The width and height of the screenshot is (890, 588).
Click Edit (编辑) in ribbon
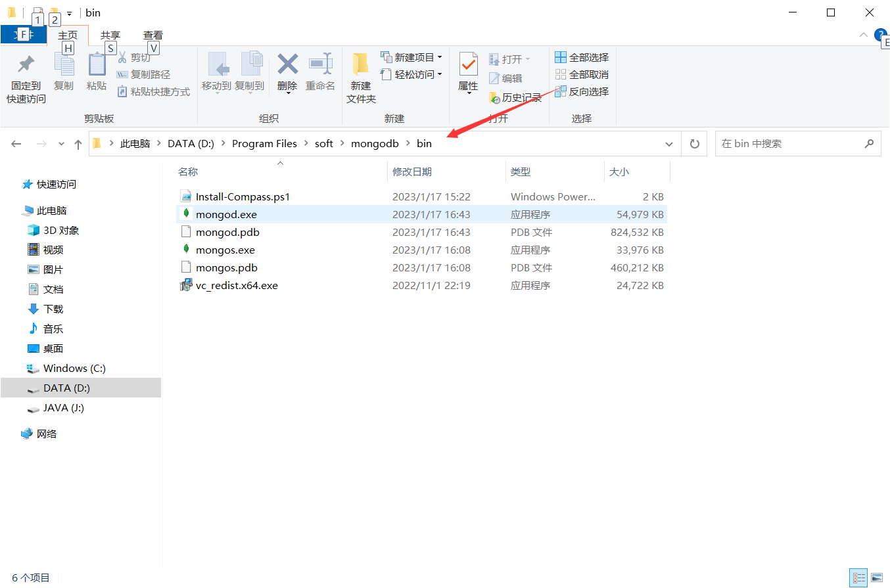(505, 78)
